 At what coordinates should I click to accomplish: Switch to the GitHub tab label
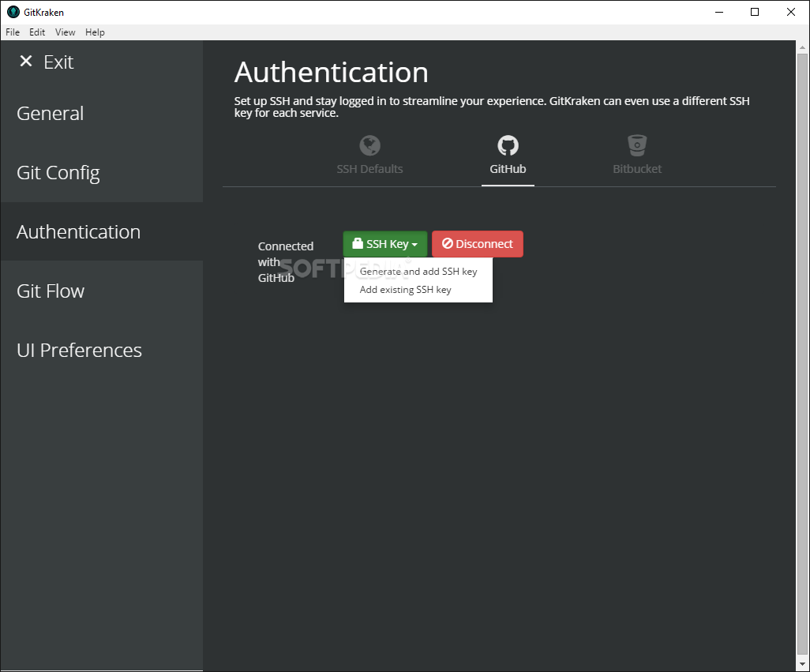508,169
